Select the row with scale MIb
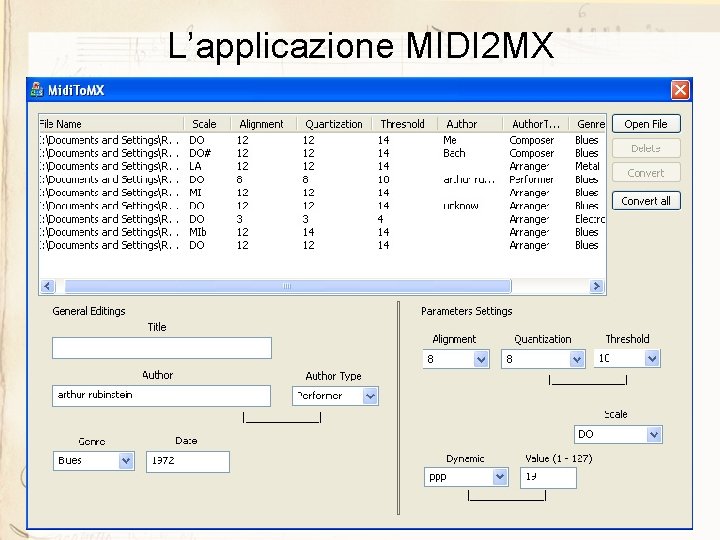This screenshot has height=540, width=720. [321, 232]
